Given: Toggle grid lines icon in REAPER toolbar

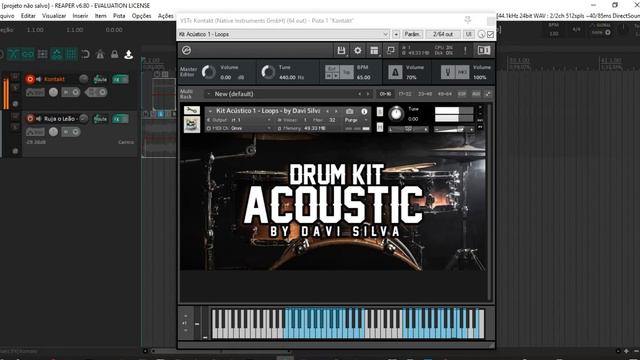Looking at the screenshot, I should click(x=71, y=54).
